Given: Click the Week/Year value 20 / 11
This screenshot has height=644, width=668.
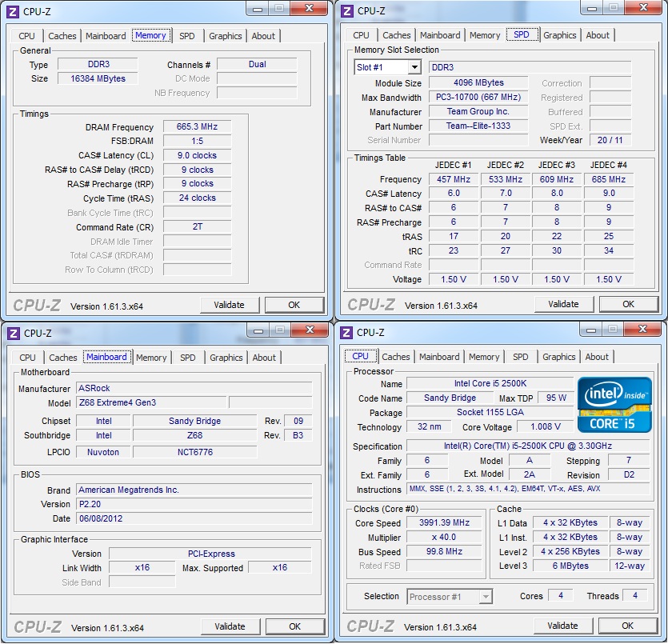Looking at the screenshot, I should point(610,140).
